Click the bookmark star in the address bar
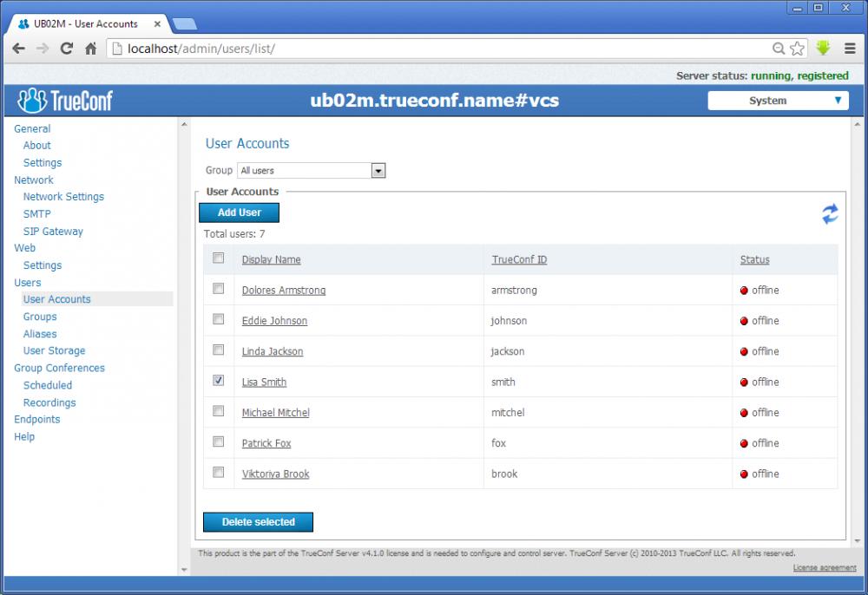This screenshot has height=595, width=868. click(795, 49)
